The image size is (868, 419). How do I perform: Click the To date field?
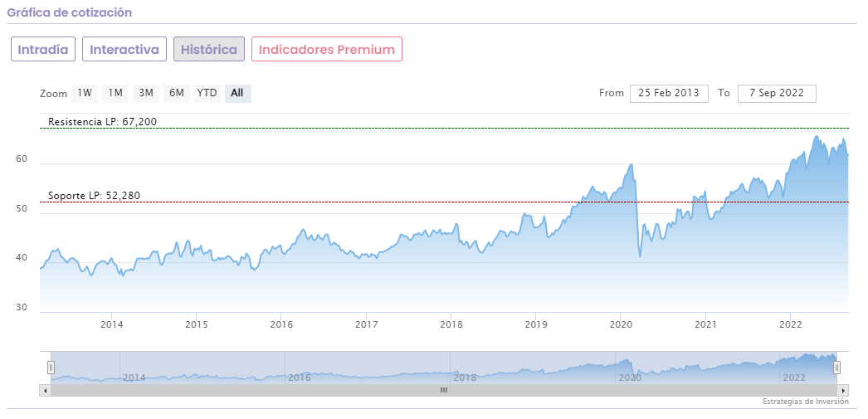pos(777,93)
